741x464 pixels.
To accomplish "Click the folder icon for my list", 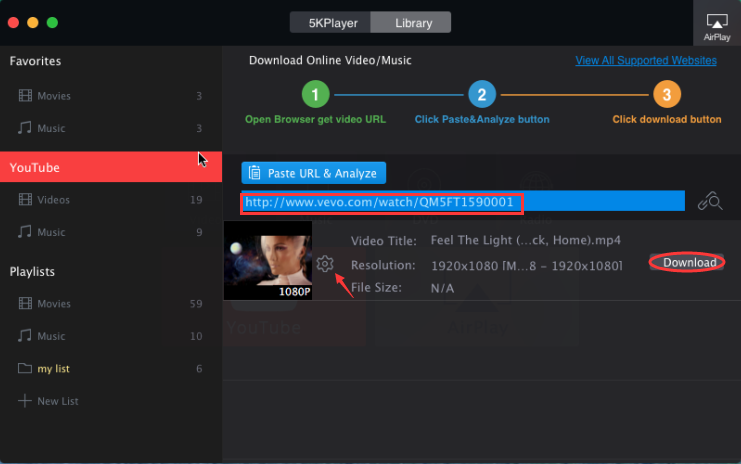I will click(24, 369).
